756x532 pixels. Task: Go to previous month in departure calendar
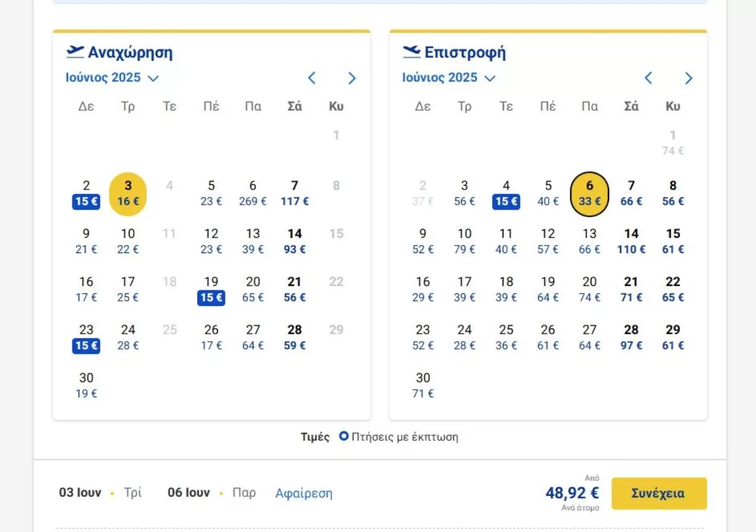pyautogui.click(x=312, y=78)
